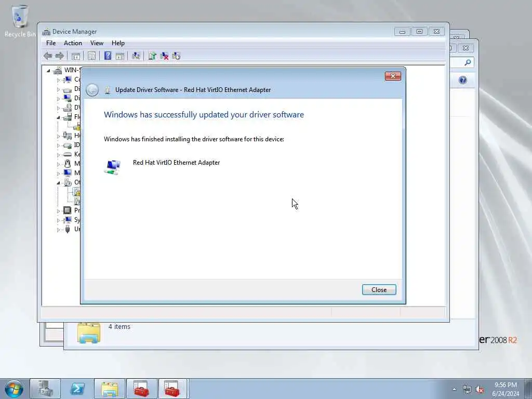Screen dimensions: 532x399
Task: Select the IDE ATA/ATAPI controllers category icon
Action: click(x=68, y=145)
